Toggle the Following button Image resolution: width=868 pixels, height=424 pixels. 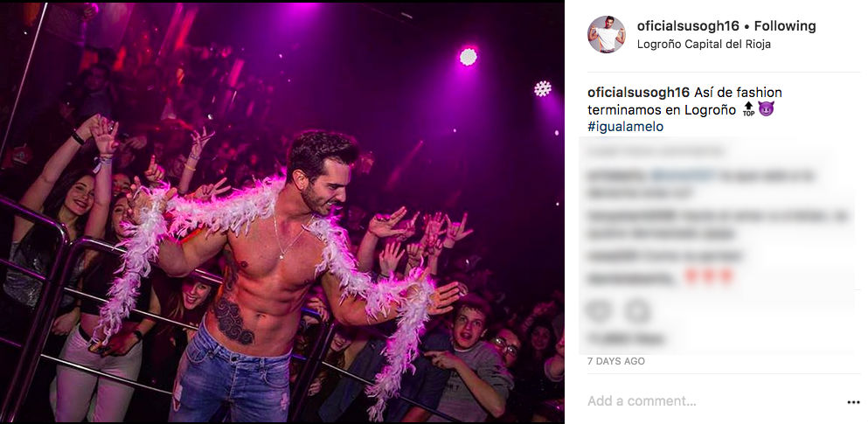pyautogui.click(x=785, y=26)
